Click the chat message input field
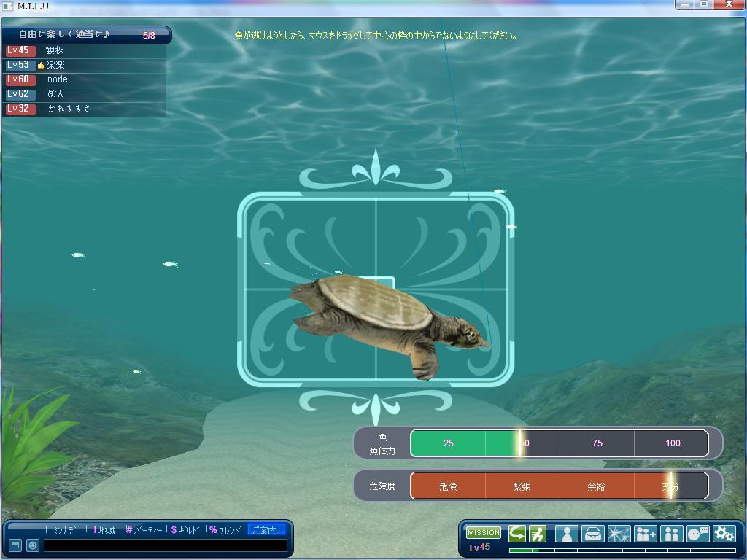The image size is (747, 560). [x=165, y=545]
